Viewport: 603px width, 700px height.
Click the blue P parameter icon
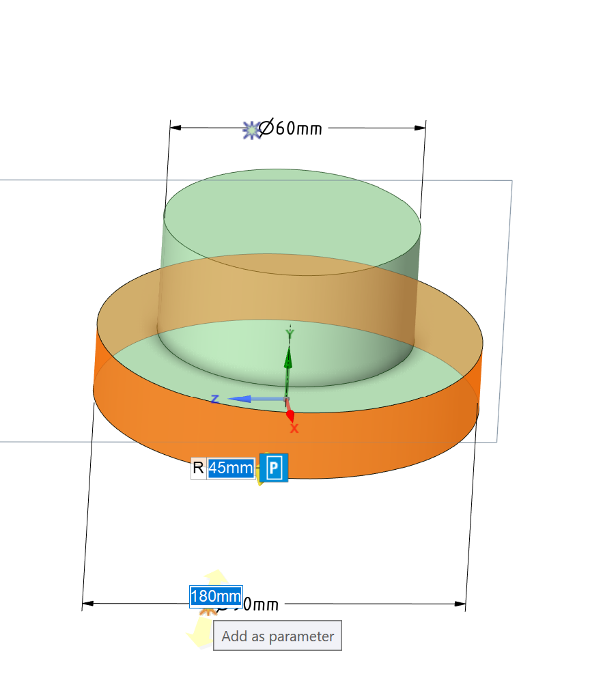click(274, 467)
